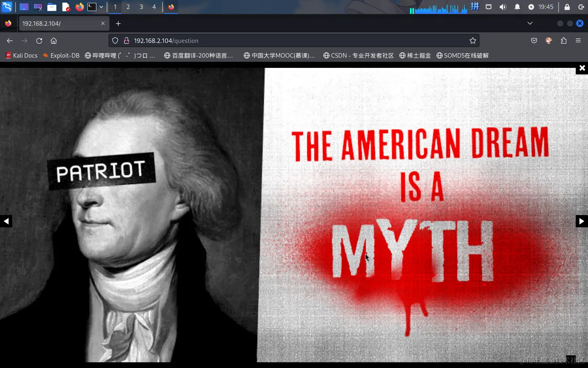Open the 稀土掘金 bookmark

(415, 56)
